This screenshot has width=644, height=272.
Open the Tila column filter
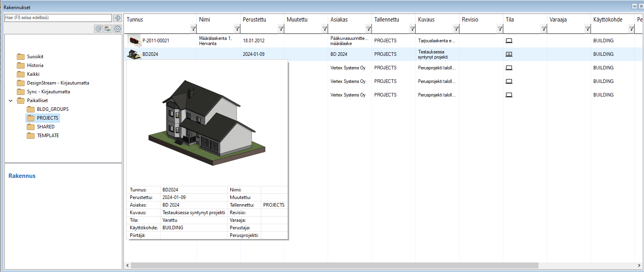pyautogui.click(x=544, y=29)
